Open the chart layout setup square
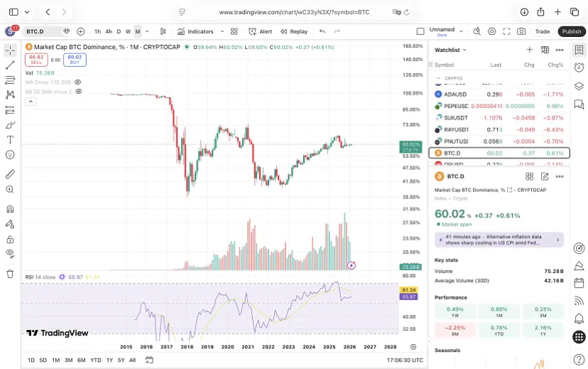588x369 pixels. coord(420,31)
